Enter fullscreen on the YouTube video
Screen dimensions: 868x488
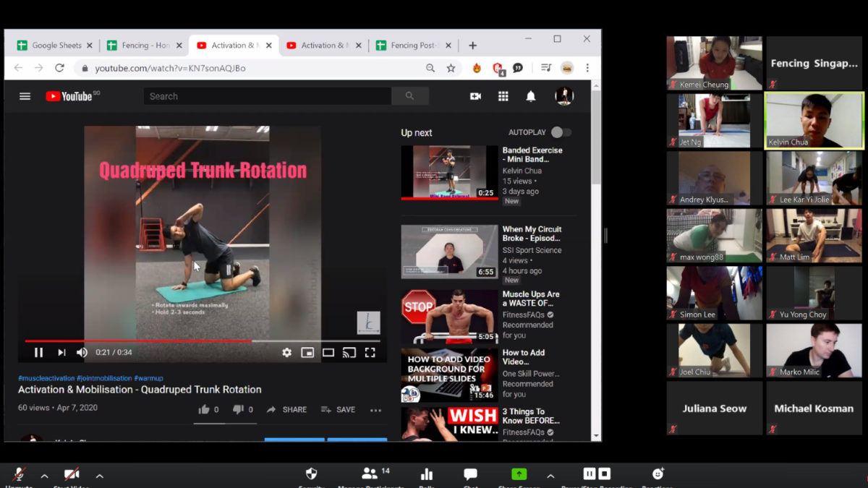tap(370, 352)
